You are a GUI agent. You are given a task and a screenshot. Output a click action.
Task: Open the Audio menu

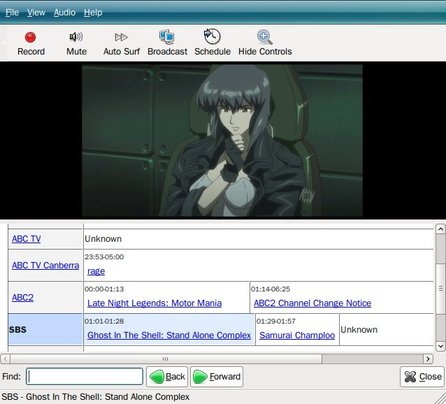[65, 13]
